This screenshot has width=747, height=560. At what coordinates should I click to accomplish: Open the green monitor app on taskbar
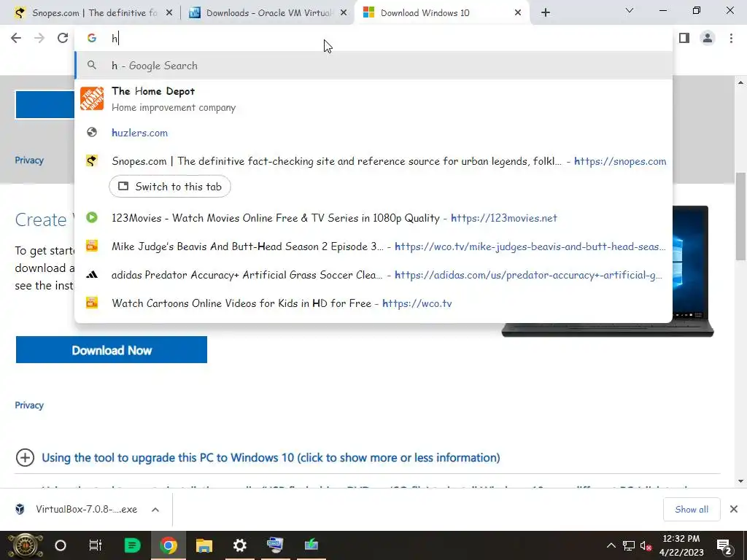[311, 545]
